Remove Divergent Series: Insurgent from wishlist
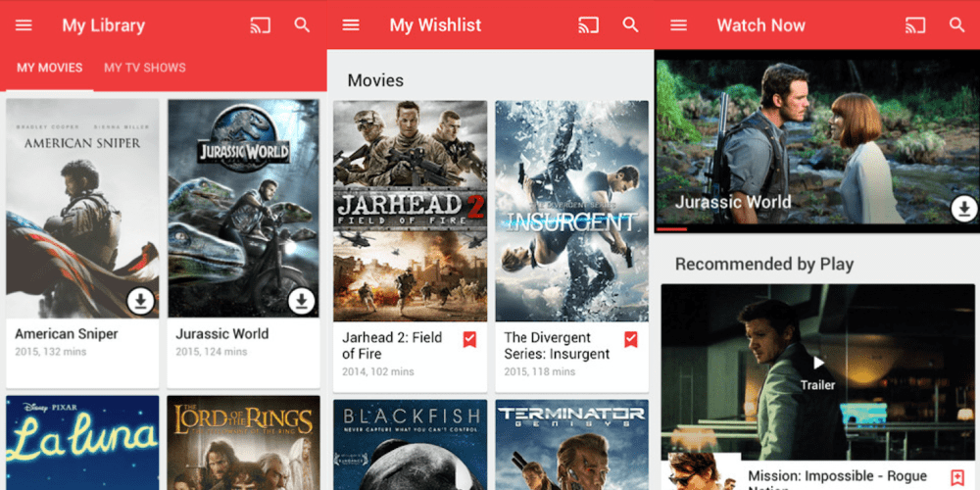This screenshot has width=980, height=490. (630, 339)
